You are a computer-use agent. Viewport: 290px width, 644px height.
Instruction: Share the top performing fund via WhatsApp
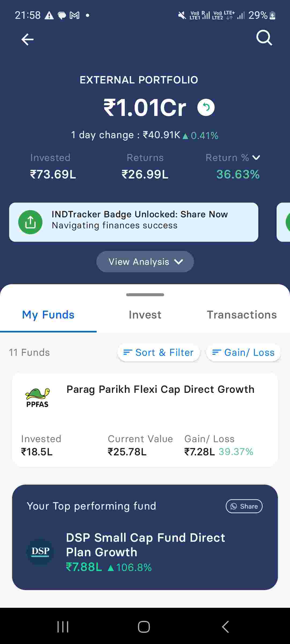[x=244, y=506]
